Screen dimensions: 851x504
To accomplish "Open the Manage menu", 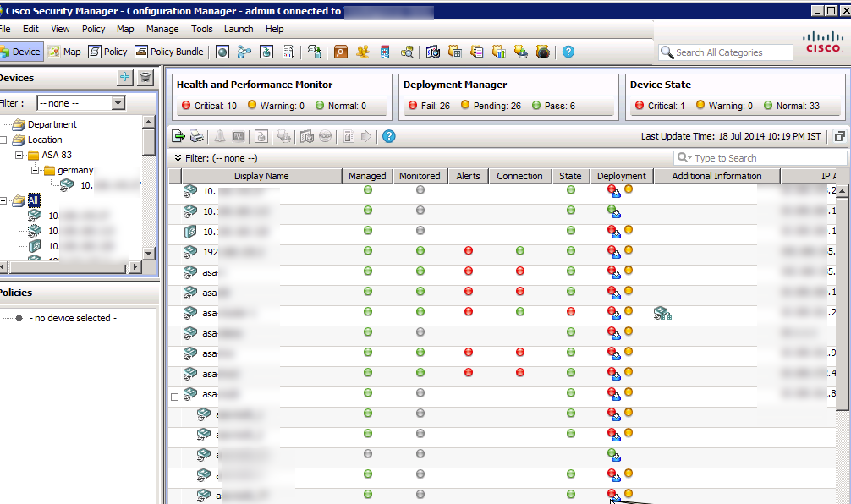I will click(162, 29).
